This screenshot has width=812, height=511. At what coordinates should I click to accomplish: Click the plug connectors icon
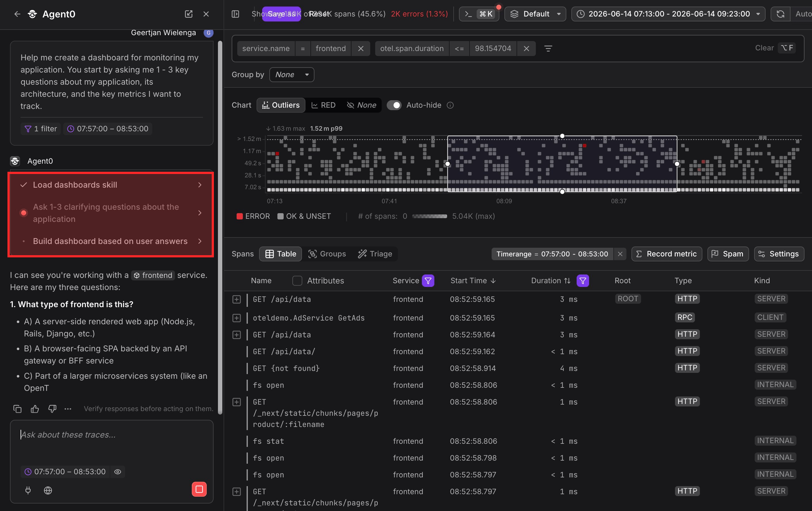(28, 490)
